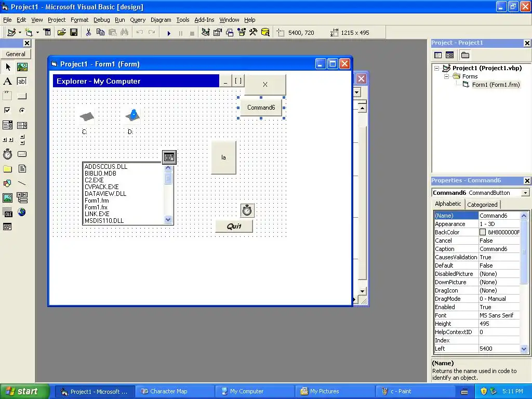Screen dimensions: 532x399
Task: Switch to Alphabetic properties tab
Action: [x=448, y=204]
